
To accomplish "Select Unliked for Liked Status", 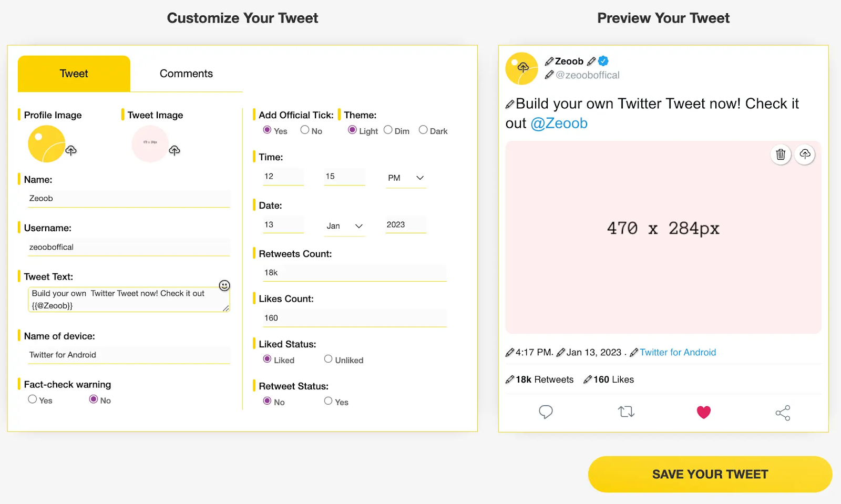I will point(329,359).
